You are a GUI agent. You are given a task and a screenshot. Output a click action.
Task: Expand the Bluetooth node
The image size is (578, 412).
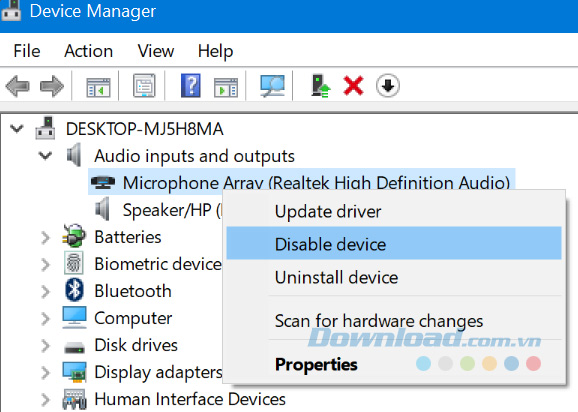coord(45,292)
